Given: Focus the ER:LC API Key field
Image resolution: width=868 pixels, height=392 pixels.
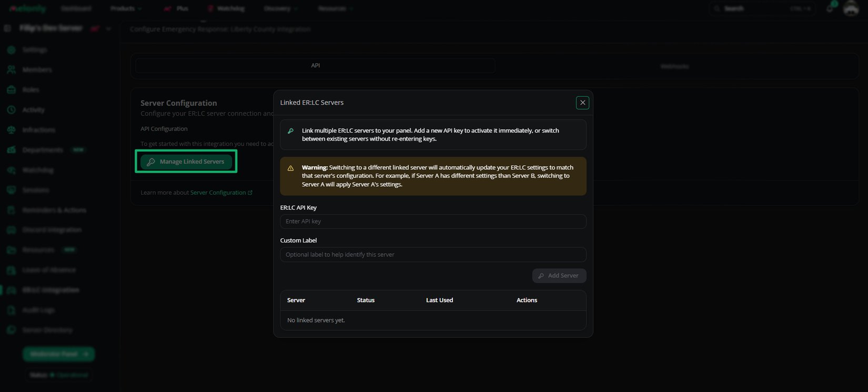Looking at the screenshot, I should [x=433, y=222].
